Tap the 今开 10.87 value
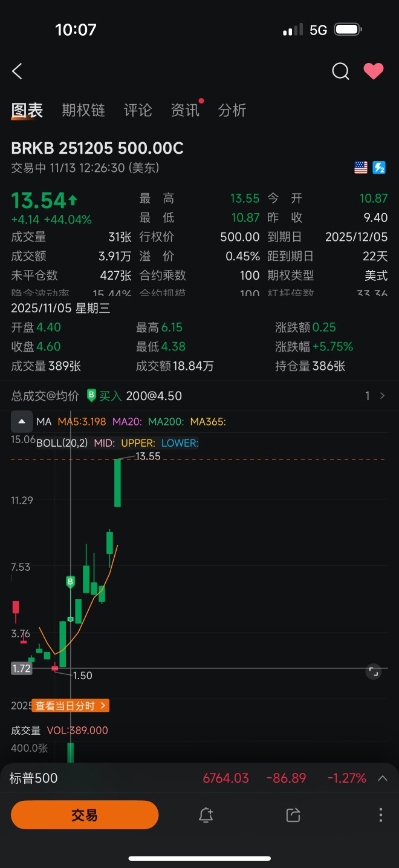Viewport: 399px width, 868px height. [374, 199]
